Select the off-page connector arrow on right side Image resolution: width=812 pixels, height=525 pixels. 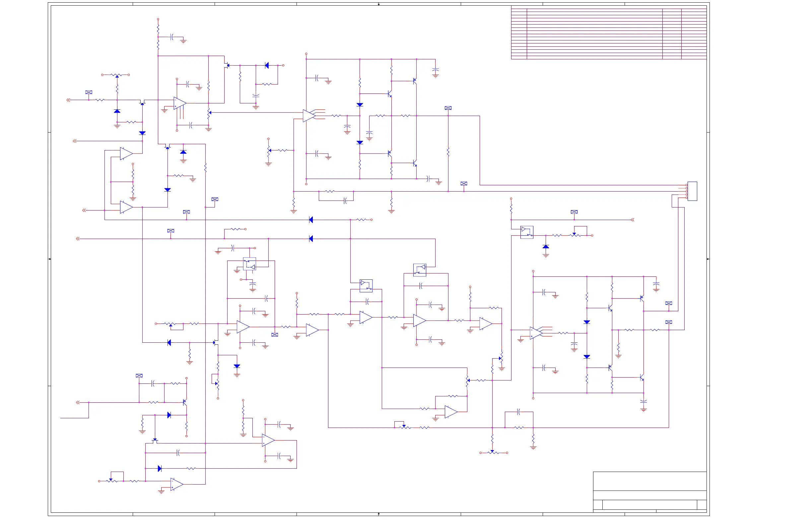(x=632, y=220)
